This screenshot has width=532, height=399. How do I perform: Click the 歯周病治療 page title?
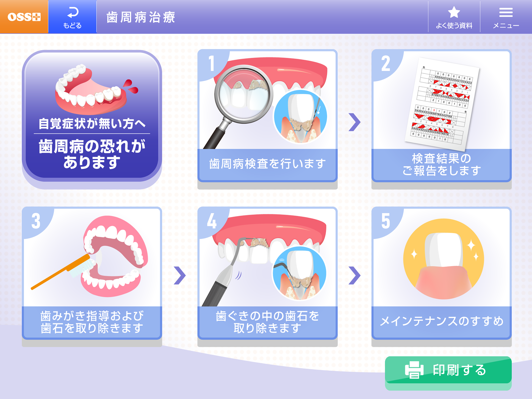point(141,17)
